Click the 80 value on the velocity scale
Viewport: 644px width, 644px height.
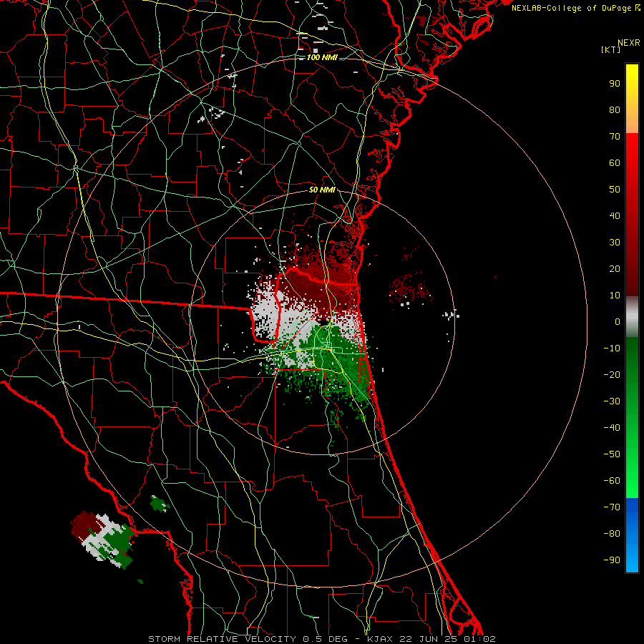(x=615, y=110)
